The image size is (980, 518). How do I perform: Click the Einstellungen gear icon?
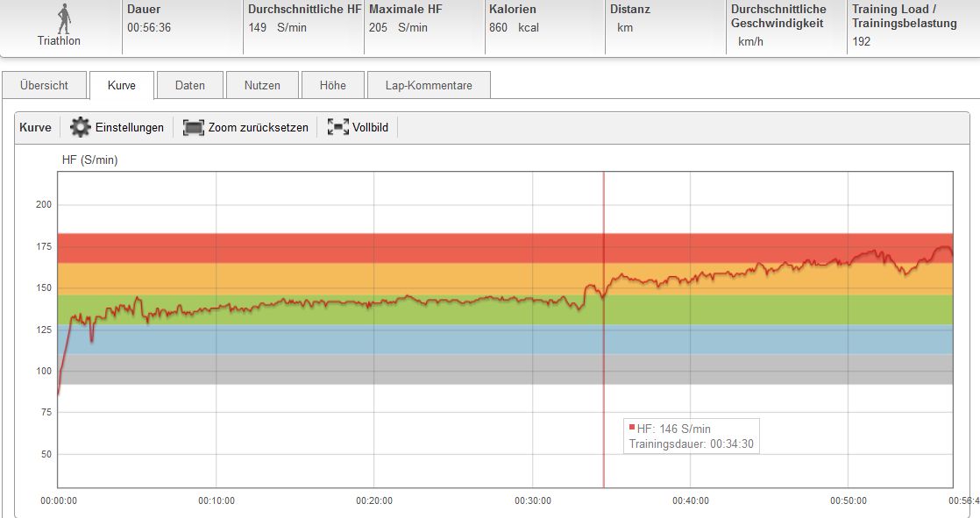(x=81, y=127)
